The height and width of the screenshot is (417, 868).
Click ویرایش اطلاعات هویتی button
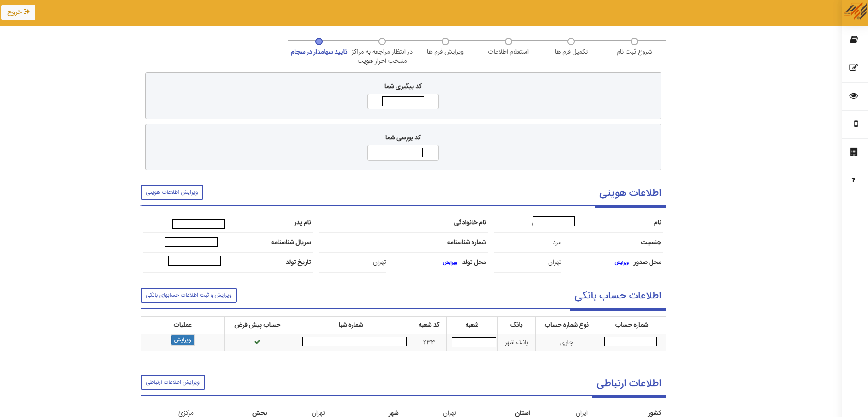click(171, 192)
